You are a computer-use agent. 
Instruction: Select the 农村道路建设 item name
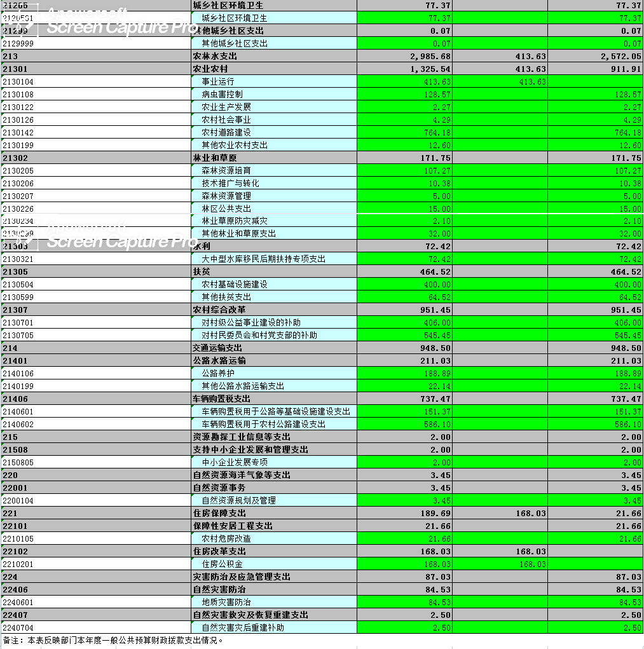coord(274,132)
